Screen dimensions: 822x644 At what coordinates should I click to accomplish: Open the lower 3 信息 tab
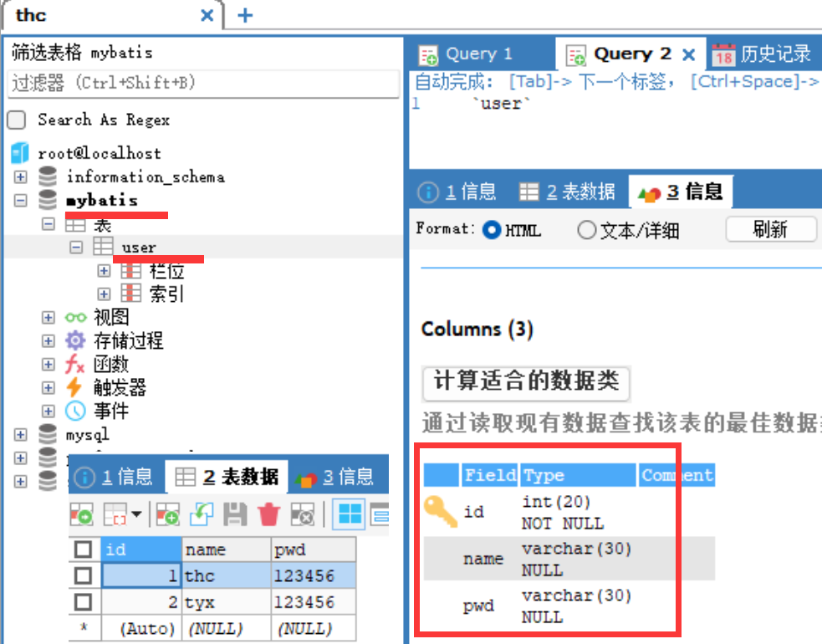point(334,478)
